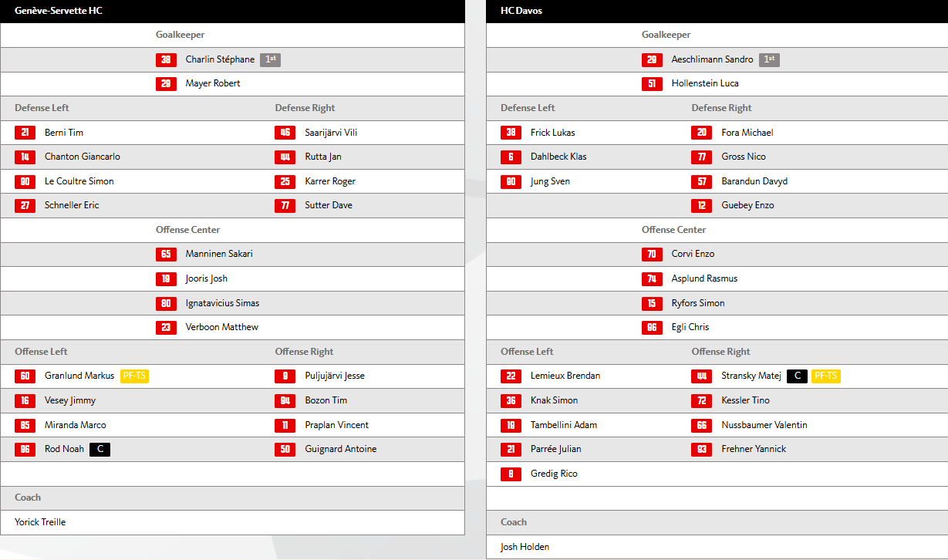948x560 pixels.
Task: Click jersey number 50 badge of Guignard Antoine
Action: (x=285, y=449)
